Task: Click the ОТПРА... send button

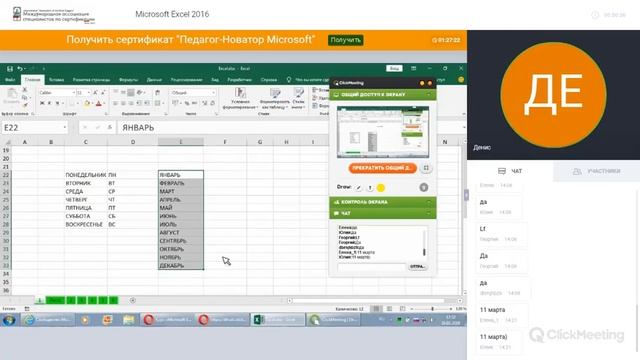Action: [417, 267]
